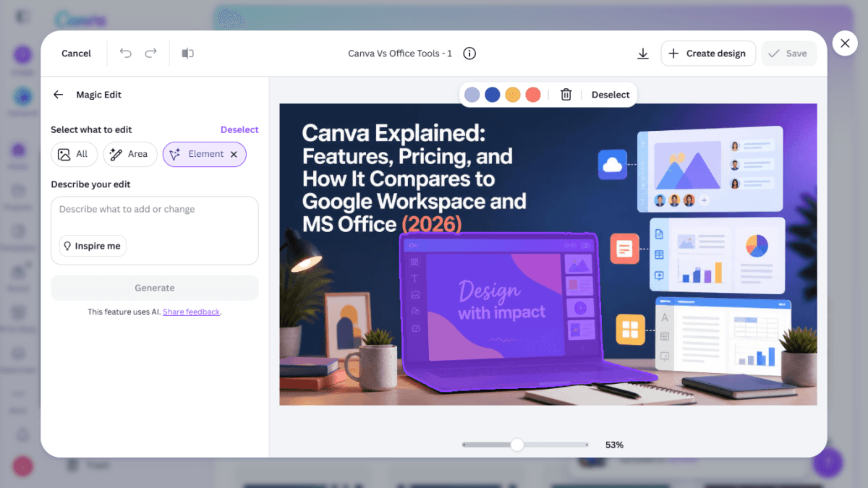This screenshot has height=488, width=868.
Task: Click the 53% zoom value
Action: [614, 445]
